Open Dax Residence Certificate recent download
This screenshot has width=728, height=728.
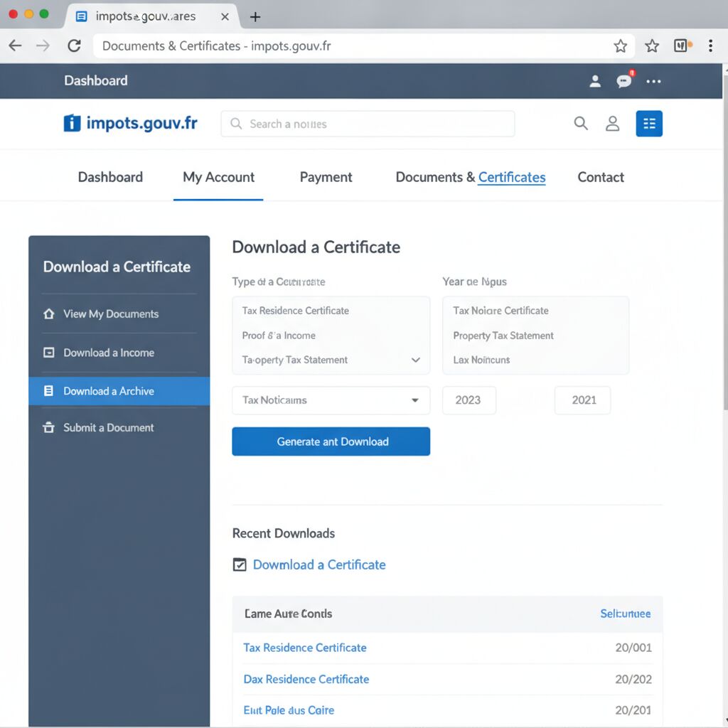point(306,679)
